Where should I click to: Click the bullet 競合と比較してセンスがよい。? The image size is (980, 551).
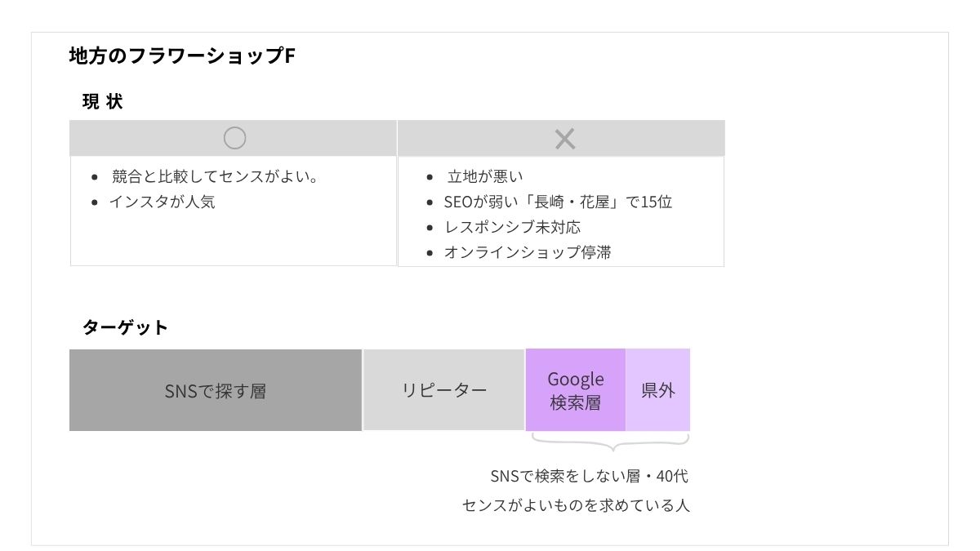point(215,176)
